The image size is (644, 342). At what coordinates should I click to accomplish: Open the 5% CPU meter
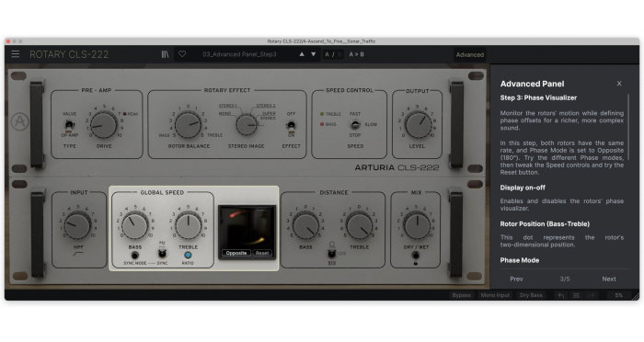pos(618,295)
